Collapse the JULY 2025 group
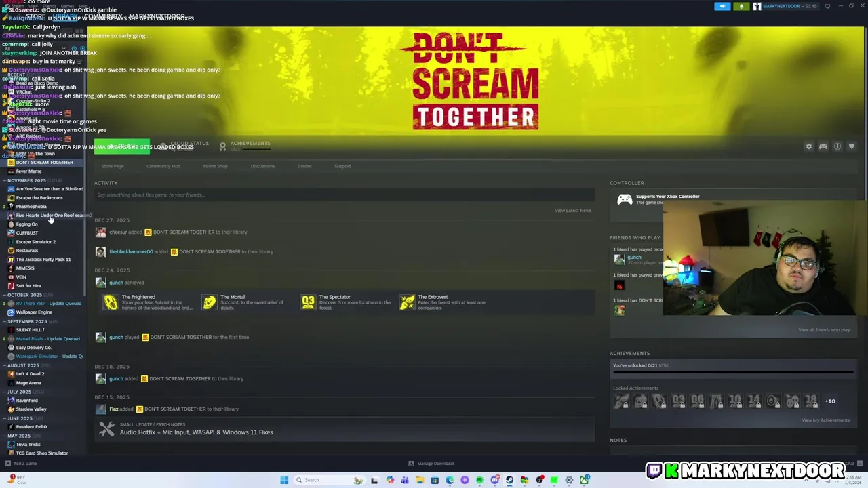This screenshot has width=868, height=488. pos(5,392)
